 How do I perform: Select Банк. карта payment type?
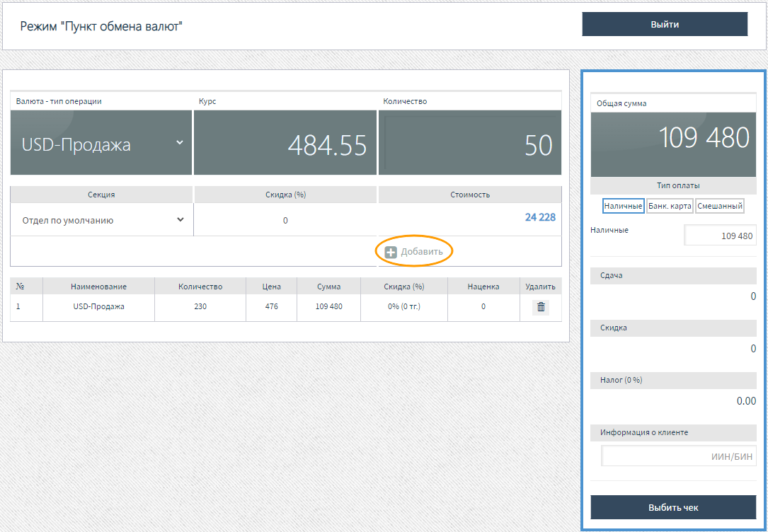tap(670, 206)
